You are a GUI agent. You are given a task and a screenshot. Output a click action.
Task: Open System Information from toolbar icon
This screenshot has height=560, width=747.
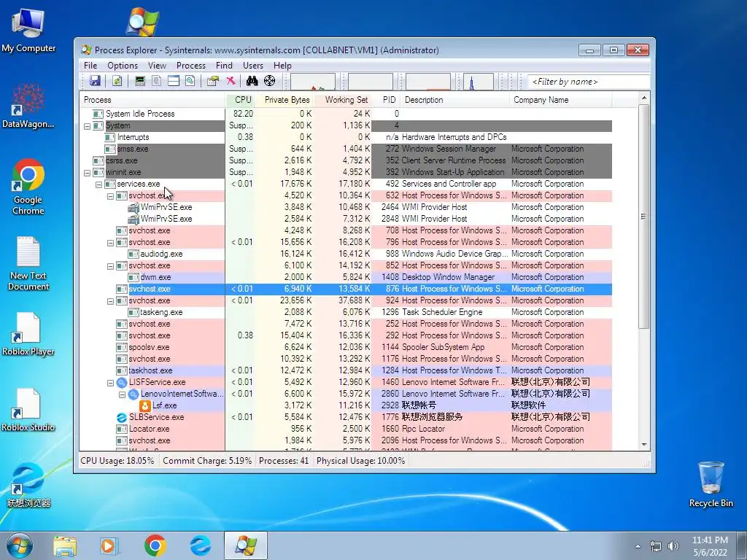(139, 81)
